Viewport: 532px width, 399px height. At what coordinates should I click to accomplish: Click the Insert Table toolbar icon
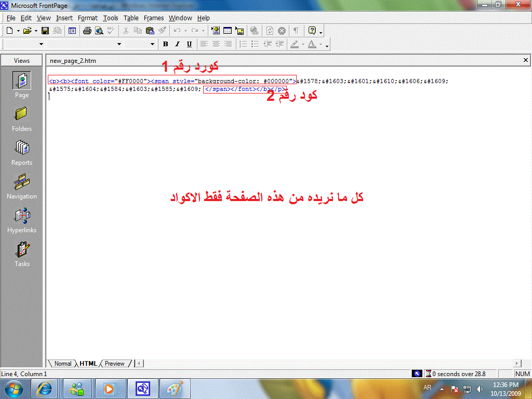228,31
